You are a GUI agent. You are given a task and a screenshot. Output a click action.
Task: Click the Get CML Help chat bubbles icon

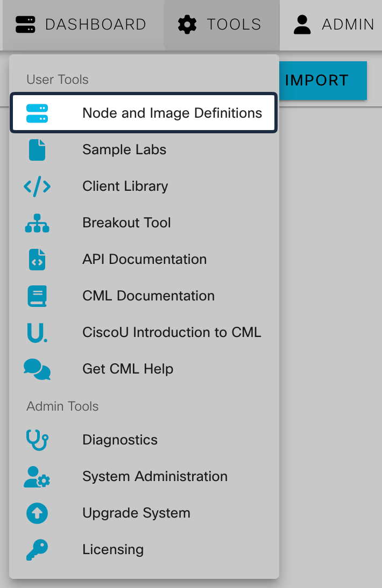click(x=37, y=369)
